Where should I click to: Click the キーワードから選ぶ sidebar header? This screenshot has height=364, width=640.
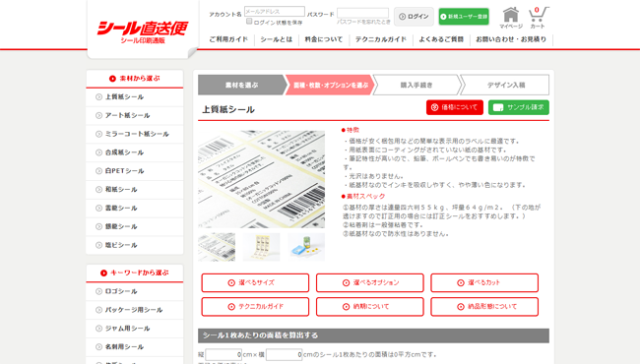(x=135, y=273)
